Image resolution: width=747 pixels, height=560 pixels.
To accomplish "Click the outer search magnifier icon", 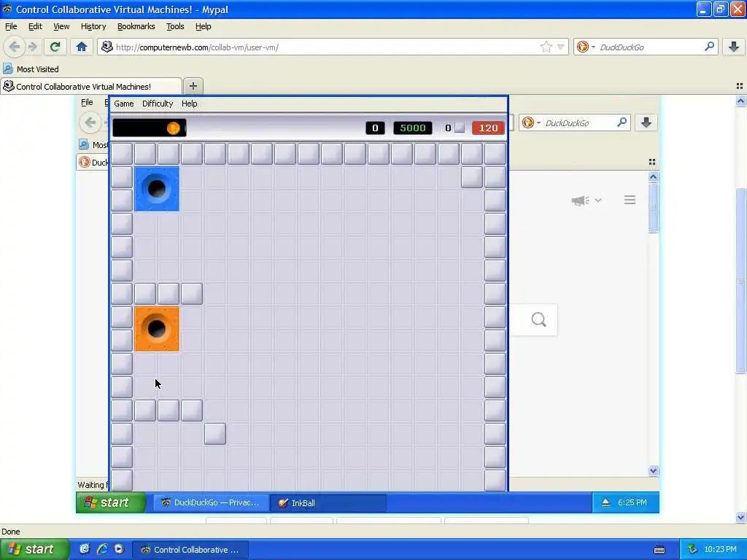I will click(x=709, y=47).
